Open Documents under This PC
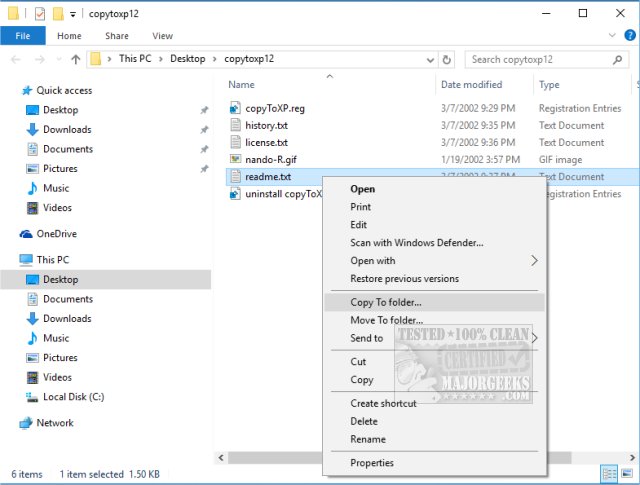 pyautogui.click(x=68, y=299)
